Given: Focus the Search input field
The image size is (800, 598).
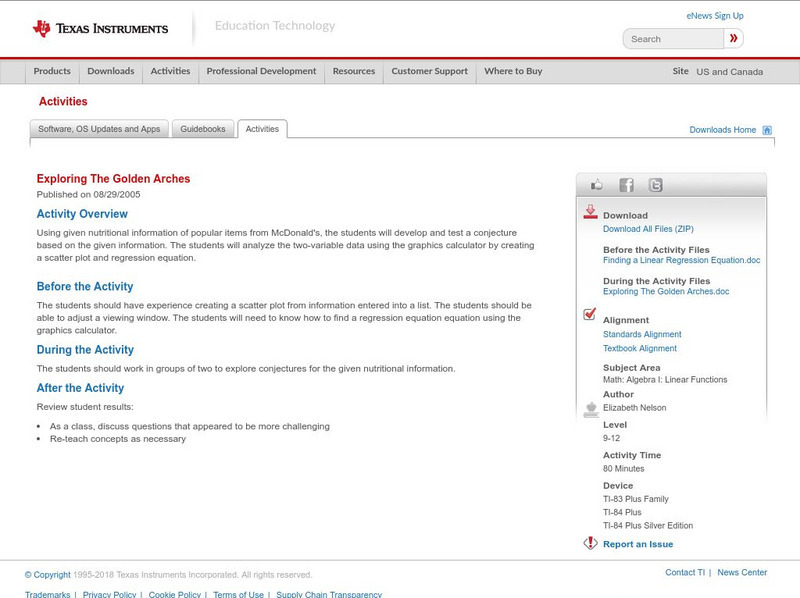Looking at the screenshot, I should pyautogui.click(x=673, y=39).
